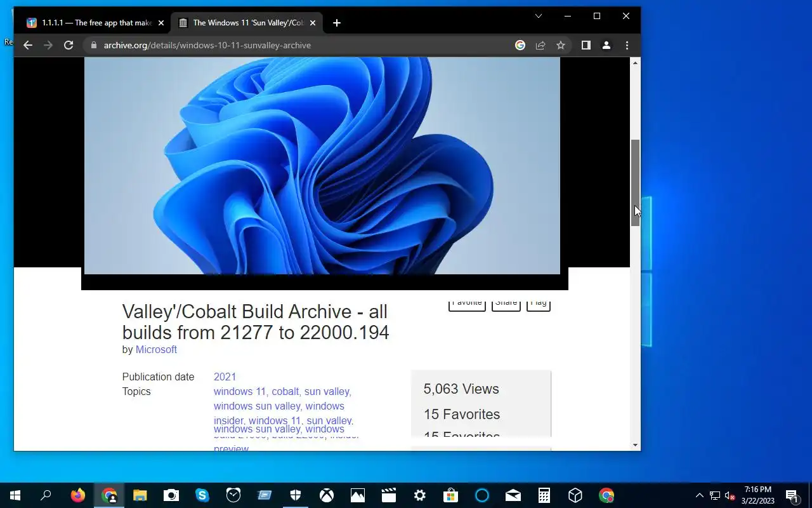The image size is (812, 508).
Task: Open the tab search dropdown chevron
Action: 539,16
